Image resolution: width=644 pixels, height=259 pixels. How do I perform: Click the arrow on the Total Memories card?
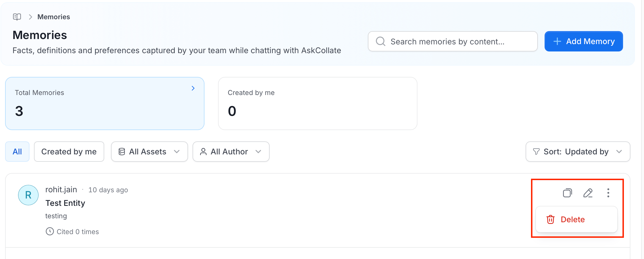pos(193,88)
